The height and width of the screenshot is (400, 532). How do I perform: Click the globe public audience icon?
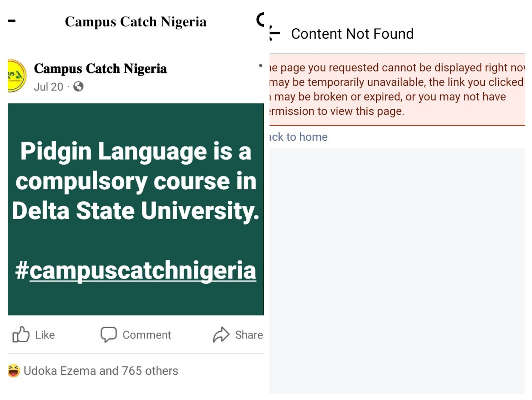[x=78, y=87]
